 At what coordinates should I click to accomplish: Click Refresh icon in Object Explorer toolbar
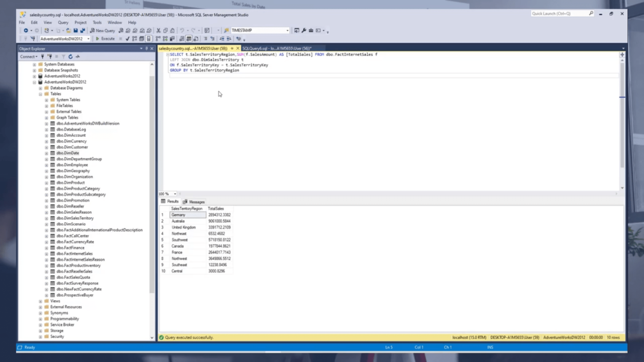click(71, 56)
